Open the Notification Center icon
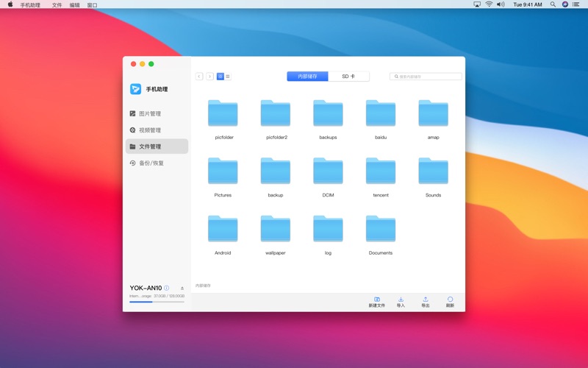This screenshot has width=588, height=368. [x=576, y=4]
